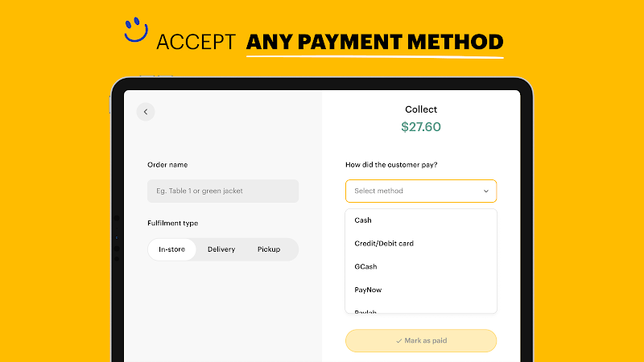Click the Fulfilment type label
Image resolution: width=644 pixels, height=362 pixels.
tap(173, 224)
